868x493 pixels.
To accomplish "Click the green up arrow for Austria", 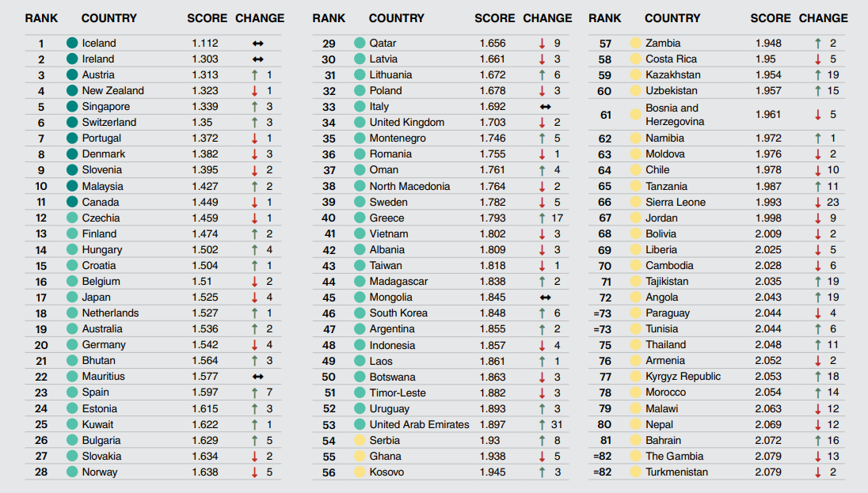I will (255, 74).
